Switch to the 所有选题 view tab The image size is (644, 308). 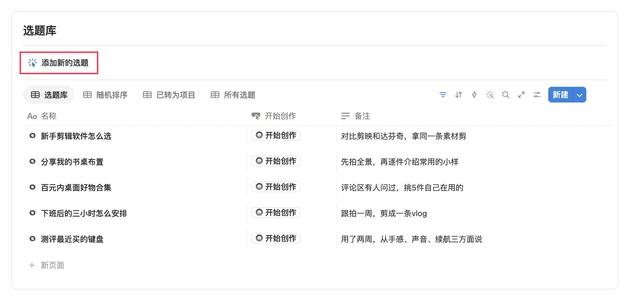tap(233, 95)
